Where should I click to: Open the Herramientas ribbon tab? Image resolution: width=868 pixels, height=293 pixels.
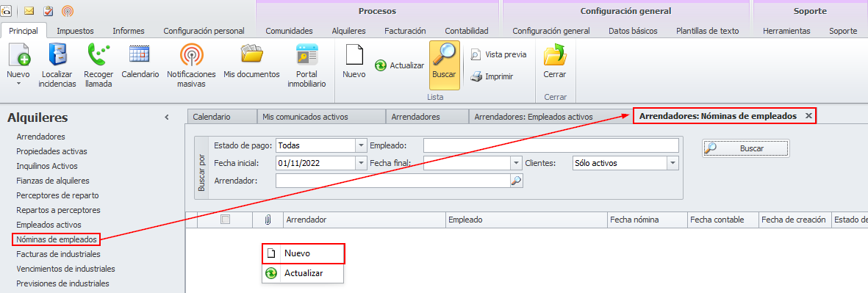pos(786,31)
